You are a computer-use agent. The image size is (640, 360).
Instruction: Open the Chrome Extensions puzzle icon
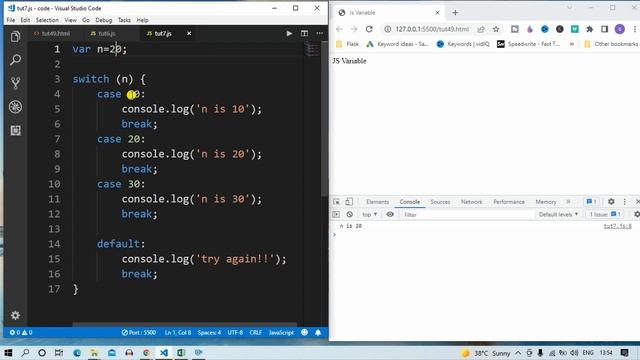click(x=590, y=29)
